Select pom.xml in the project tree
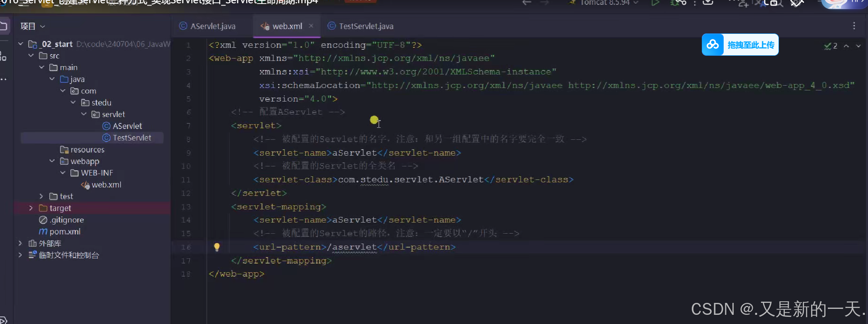 65,232
